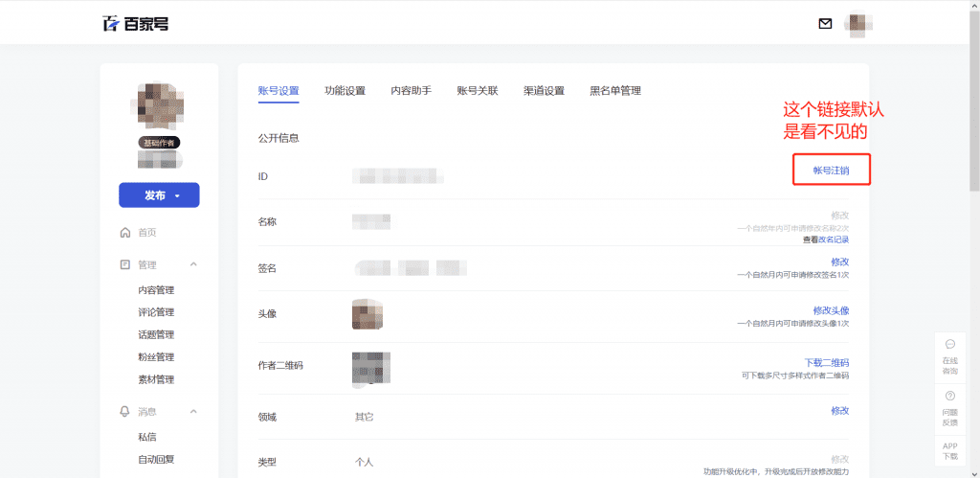This screenshot has height=478, width=980.
Task: Open the mail envelope icon in header
Action: coord(825,24)
